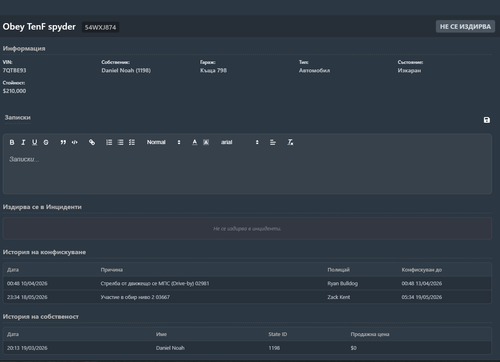Insert a code block in notes
Image resolution: width=500 pixels, height=362 pixels.
click(x=75, y=142)
